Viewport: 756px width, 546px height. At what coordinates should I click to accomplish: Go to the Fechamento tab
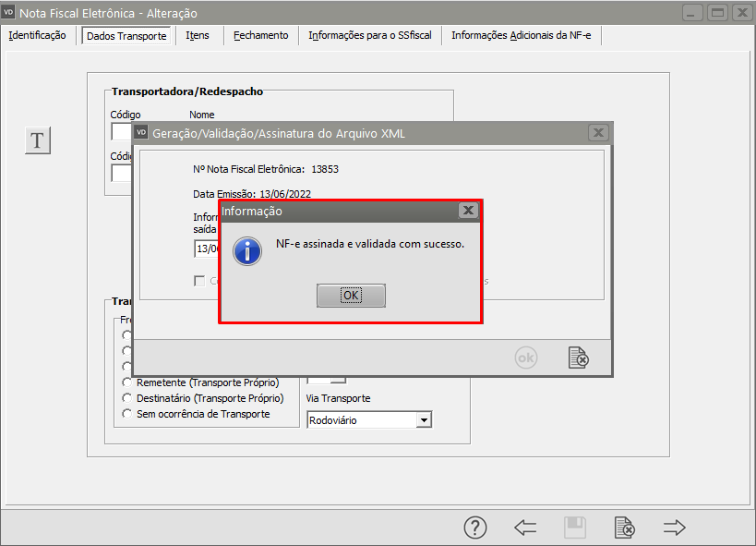[x=260, y=35]
